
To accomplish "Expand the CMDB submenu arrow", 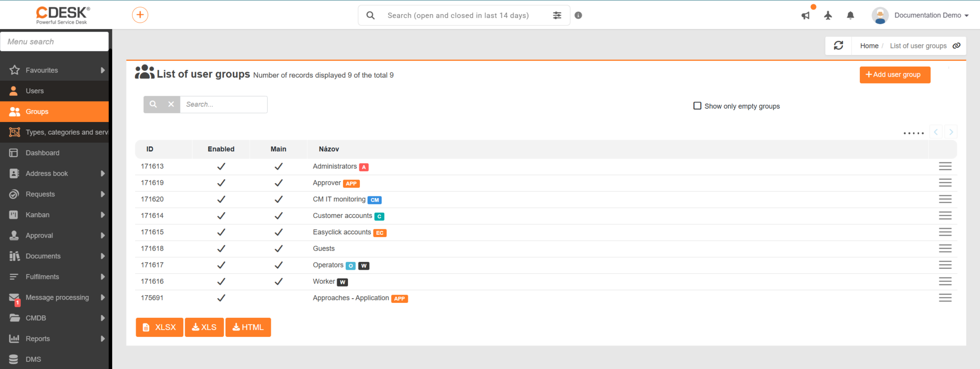I will [x=103, y=318].
